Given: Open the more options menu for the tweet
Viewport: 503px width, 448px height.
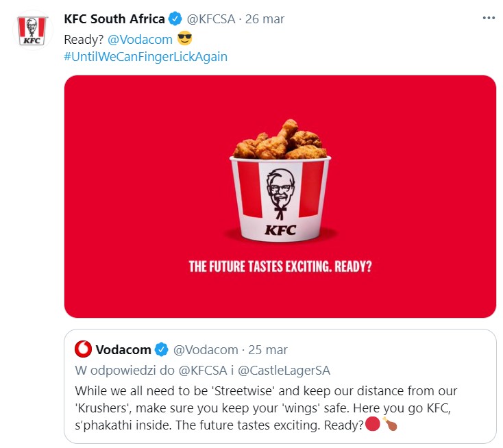Looking at the screenshot, I should (487, 17).
